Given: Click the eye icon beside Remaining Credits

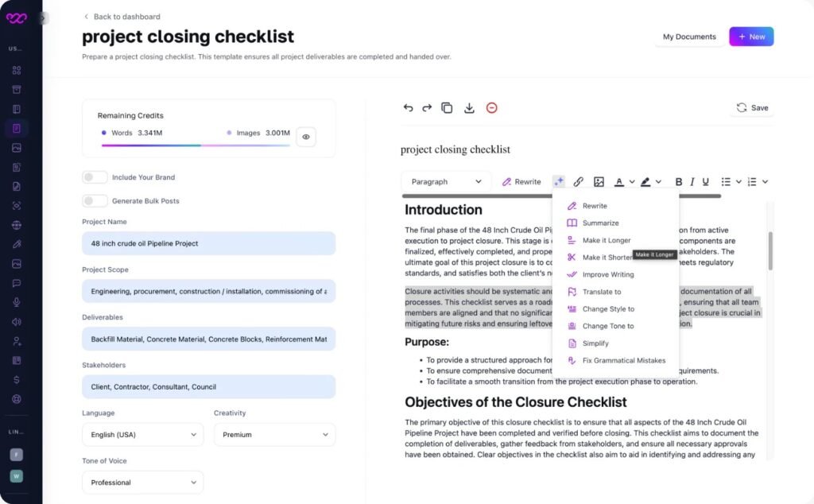Looking at the screenshot, I should click(x=305, y=137).
